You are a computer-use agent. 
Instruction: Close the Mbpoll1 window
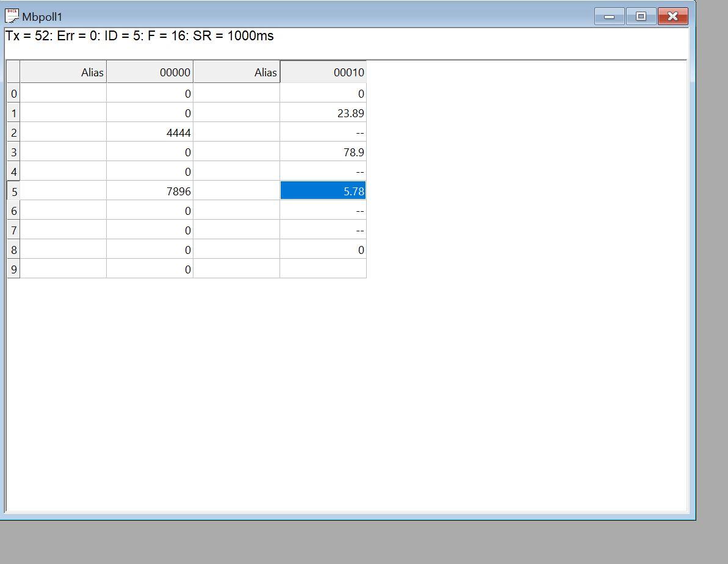coord(672,16)
